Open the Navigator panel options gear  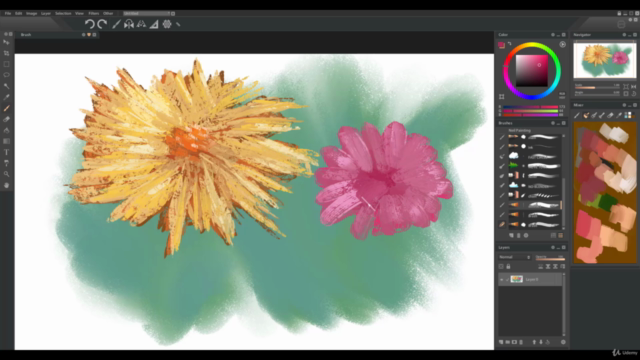click(x=624, y=35)
